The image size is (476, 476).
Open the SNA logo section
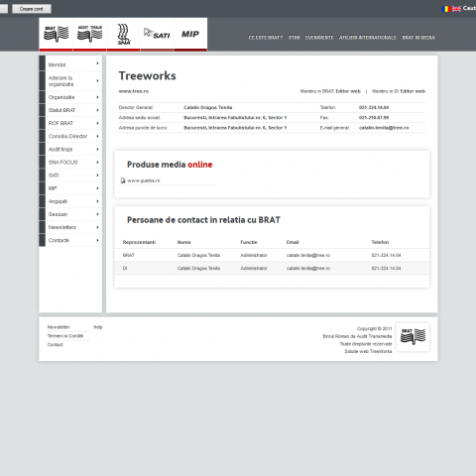pyautogui.click(x=123, y=34)
